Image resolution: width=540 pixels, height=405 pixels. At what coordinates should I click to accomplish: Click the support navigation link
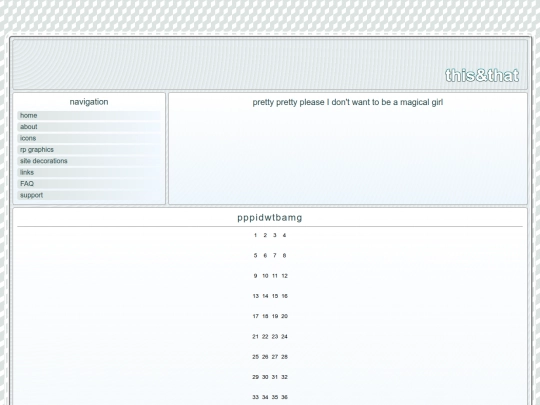[x=89, y=195]
